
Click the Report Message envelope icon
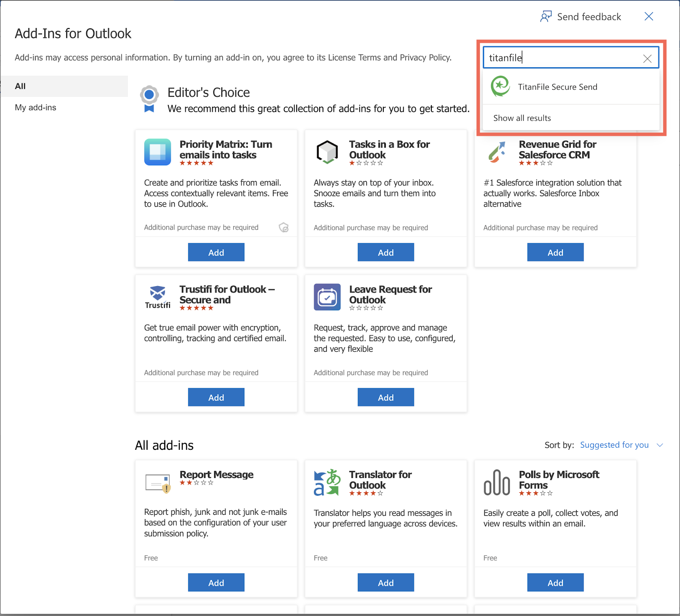tap(157, 481)
